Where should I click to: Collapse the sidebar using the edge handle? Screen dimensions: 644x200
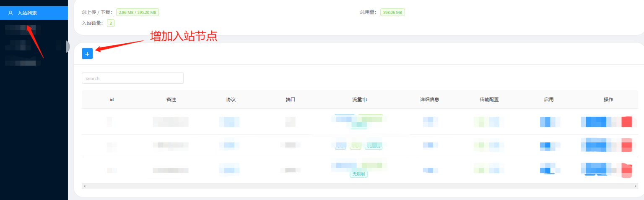[68, 46]
